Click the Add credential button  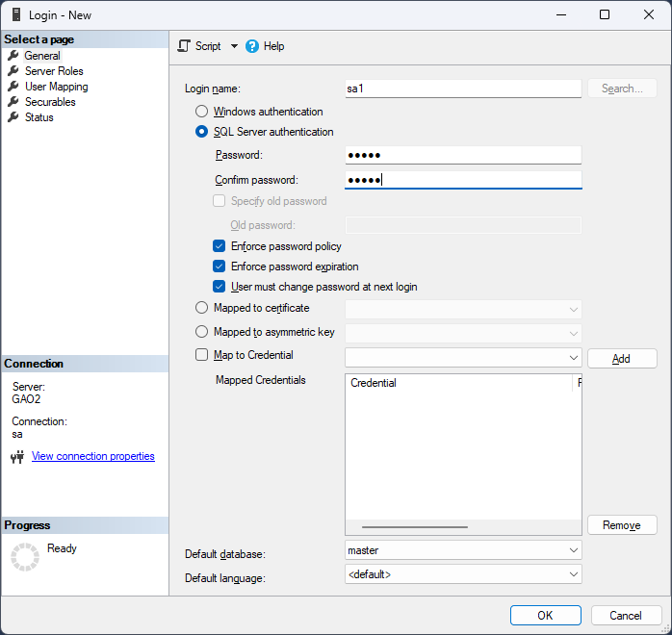(x=622, y=359)
